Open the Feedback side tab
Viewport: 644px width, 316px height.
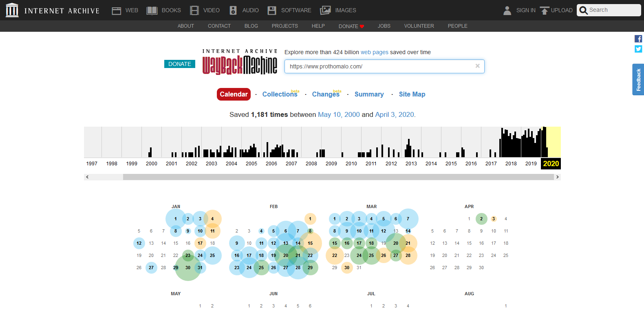(638, 79)
